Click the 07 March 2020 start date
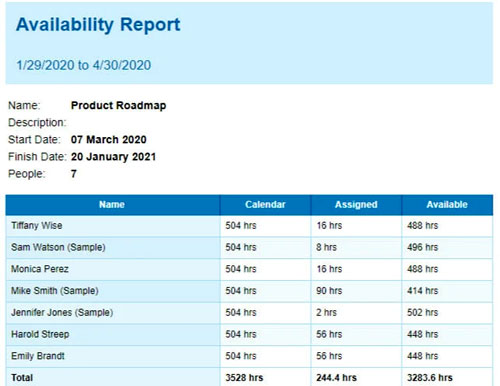Screen dimensions: 500x386 pyautogui.click(x=109, y=139)
